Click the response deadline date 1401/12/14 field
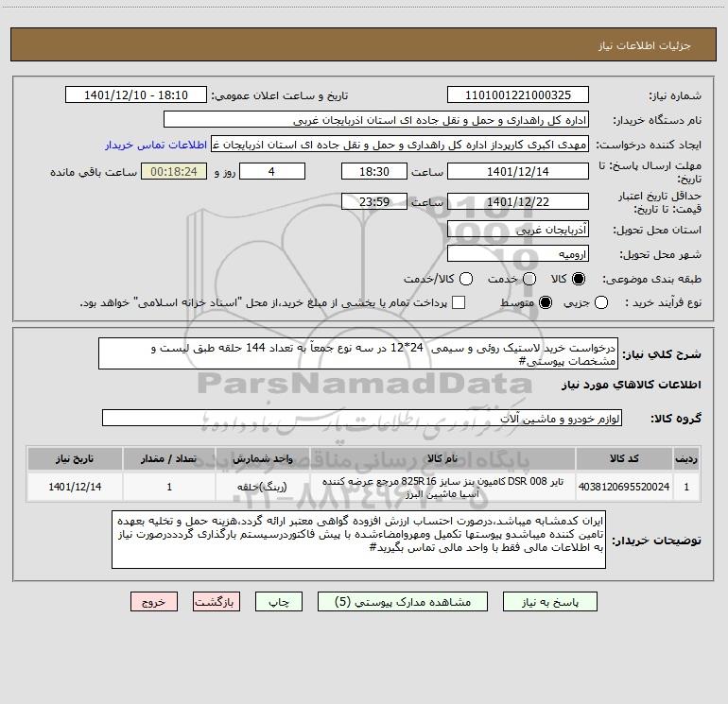 [x=518, y=172]
